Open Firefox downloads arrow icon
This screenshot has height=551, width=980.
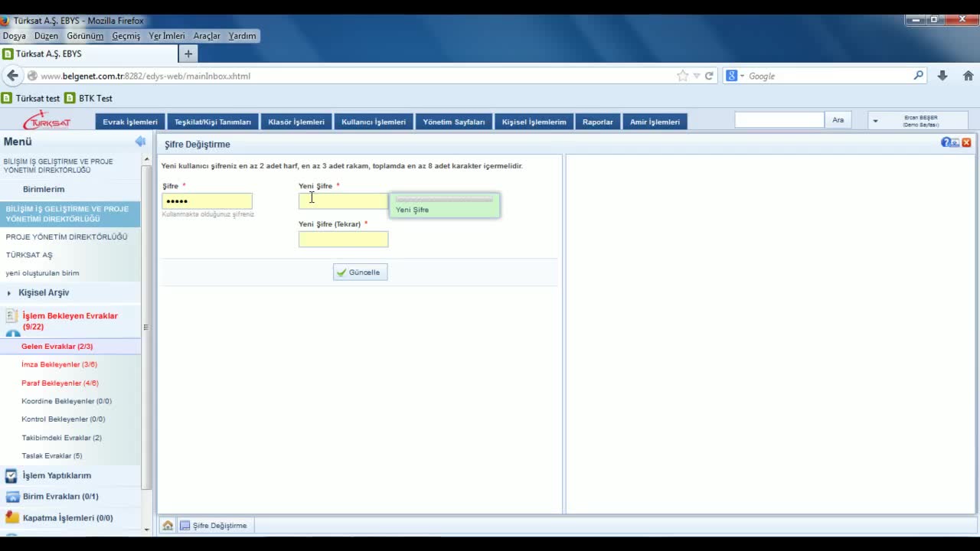click(x=942, y=76)
